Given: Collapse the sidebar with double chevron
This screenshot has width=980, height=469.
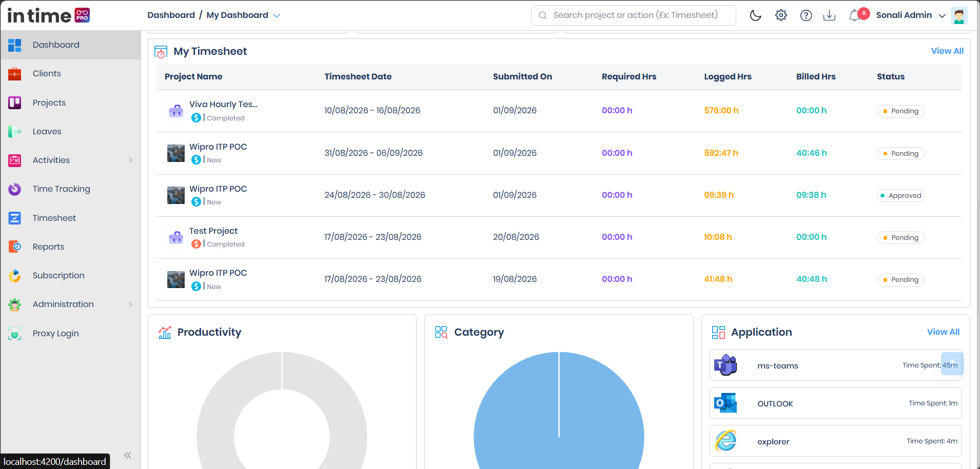Looking at the screenshot, I should click(x=128, y=455).
